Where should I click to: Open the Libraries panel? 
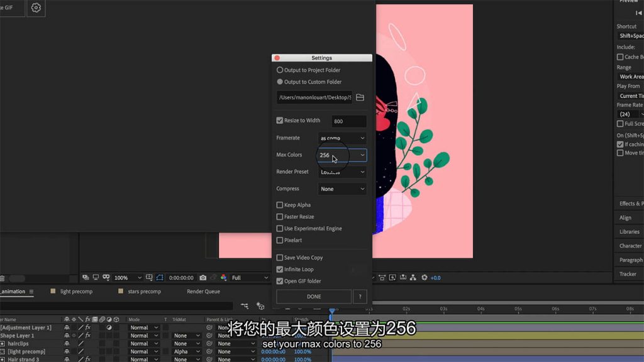(629, 232)
